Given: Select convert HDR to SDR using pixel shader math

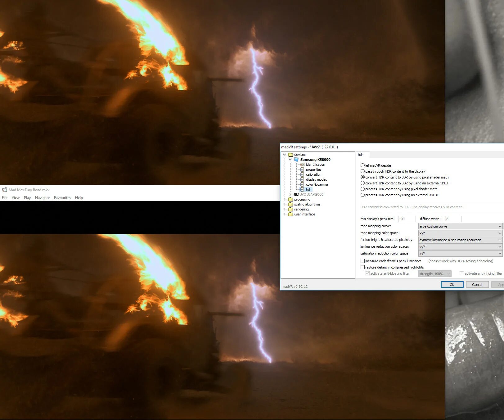Looking at the screenshot, I should tap(362, 177).
